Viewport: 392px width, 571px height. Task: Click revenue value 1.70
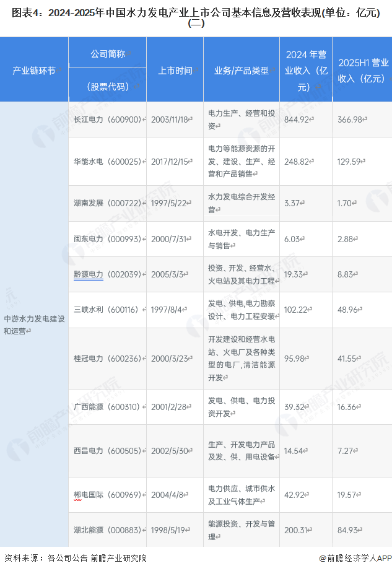pyautogui.click(x=345, y=203)
